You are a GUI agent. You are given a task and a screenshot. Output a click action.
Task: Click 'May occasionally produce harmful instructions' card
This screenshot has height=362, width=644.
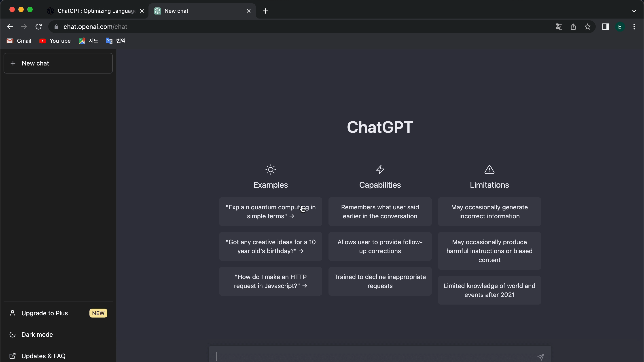click(489, 251)
